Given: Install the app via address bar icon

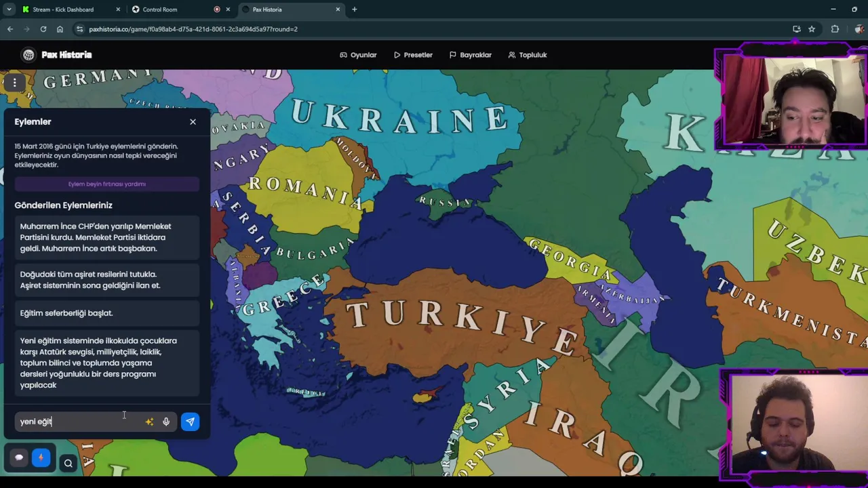Looking at the screenshot, I should [797, 29].
